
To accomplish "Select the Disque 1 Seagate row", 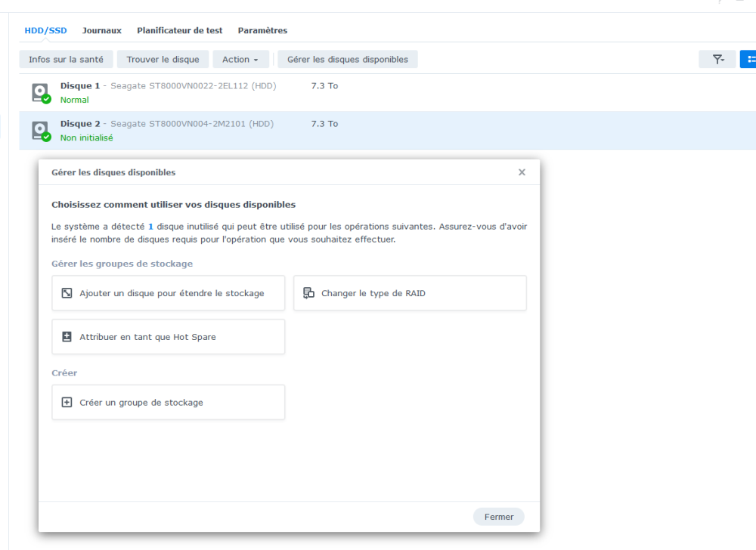I will click(378, 92).
